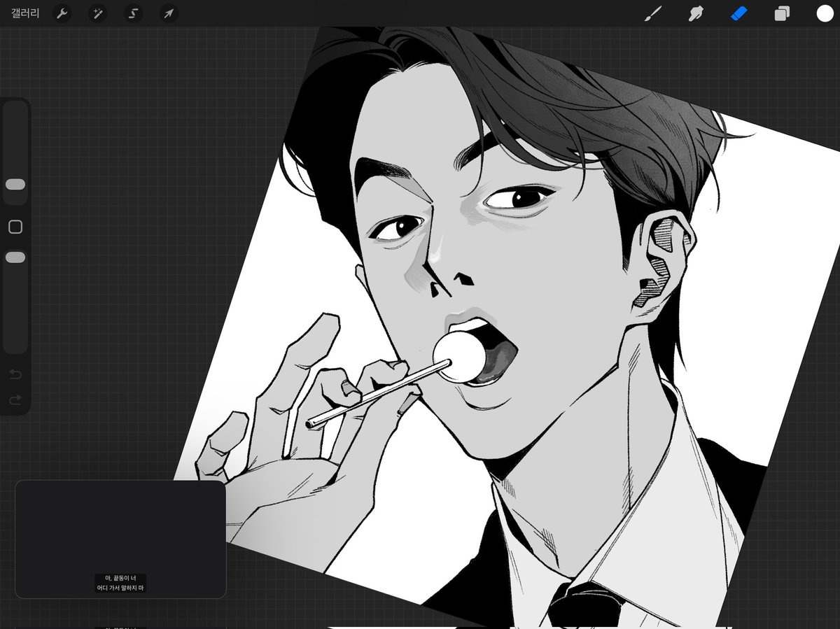
Task: Click the brush opacity slider handle
Action: click(15, 257)
